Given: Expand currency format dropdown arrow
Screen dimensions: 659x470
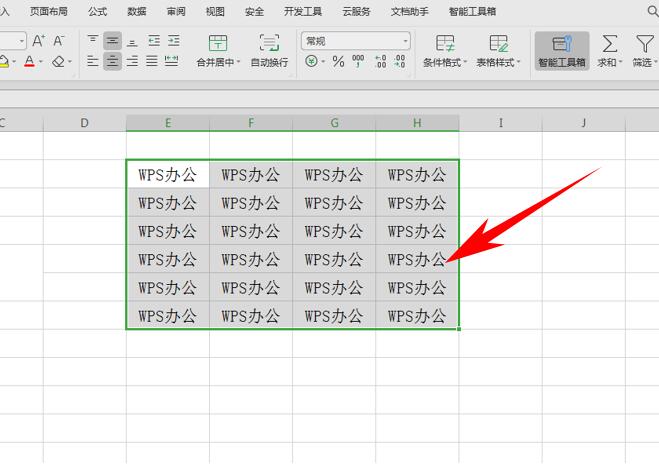Looking at the screenshot, I should tap(323, 62).
